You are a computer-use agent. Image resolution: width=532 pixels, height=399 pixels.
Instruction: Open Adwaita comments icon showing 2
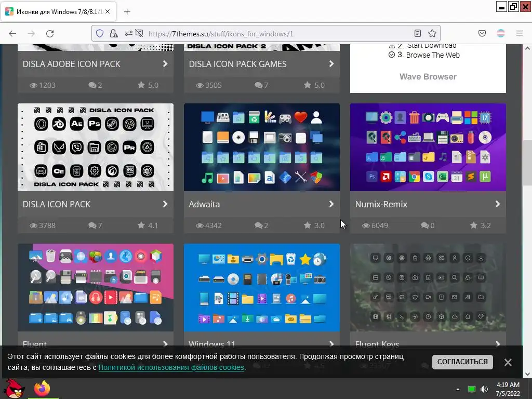(x=259, y=225)
